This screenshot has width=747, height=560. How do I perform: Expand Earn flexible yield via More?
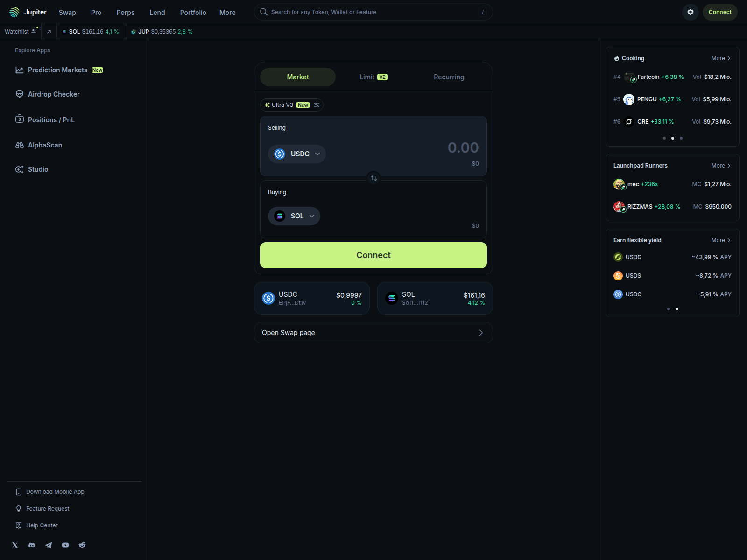pyautogui.click(x=721, y=240)
